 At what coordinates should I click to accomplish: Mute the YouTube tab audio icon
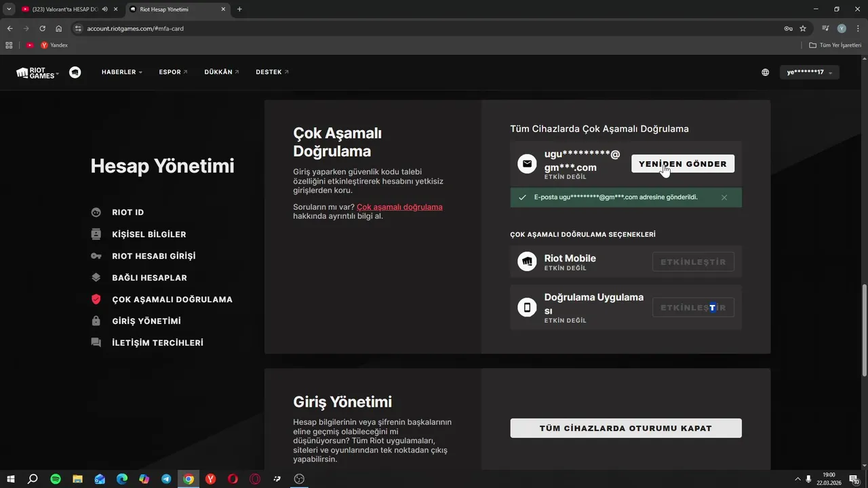104,9
